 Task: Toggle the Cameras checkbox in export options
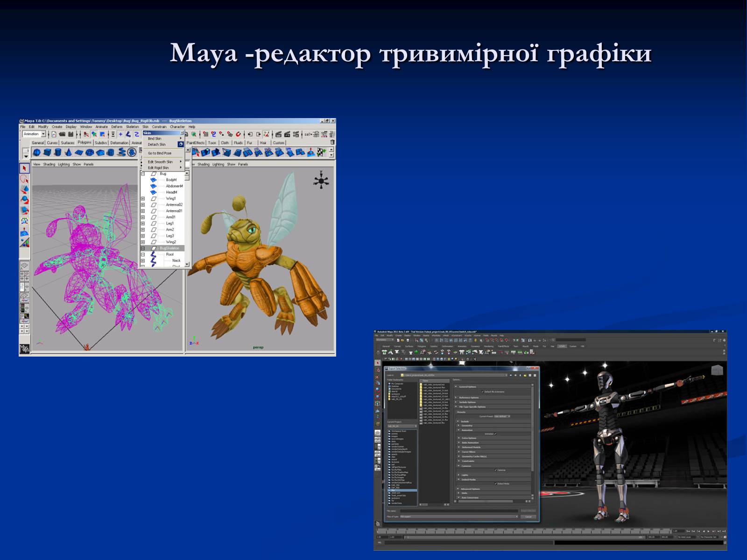pyautogui.click(x=495, y=470)
